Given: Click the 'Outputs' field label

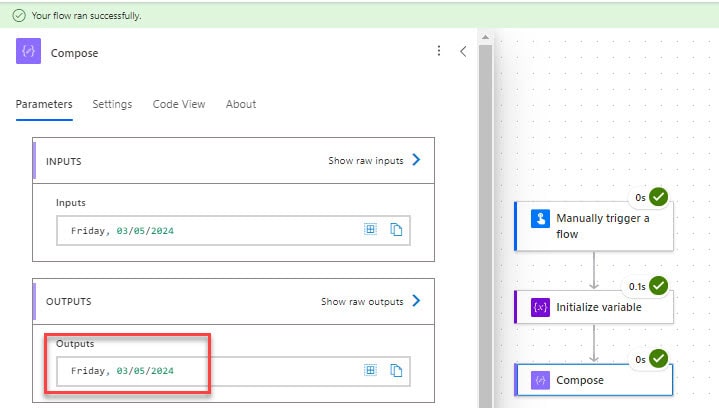Looking at the screenshot, I should click(75, 343).
